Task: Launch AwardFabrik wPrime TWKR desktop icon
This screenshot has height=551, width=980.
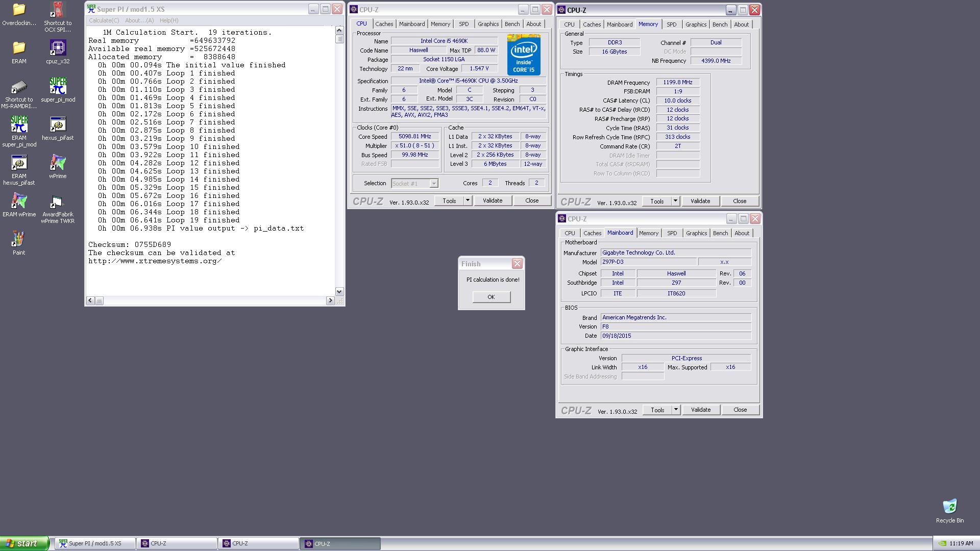Action: coord(58,209)
